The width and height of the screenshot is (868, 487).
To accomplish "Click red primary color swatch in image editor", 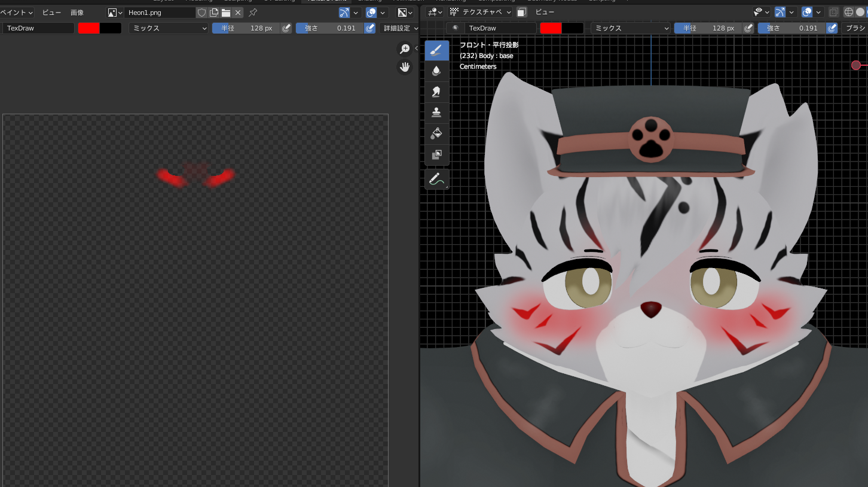I will click(89, 28).
